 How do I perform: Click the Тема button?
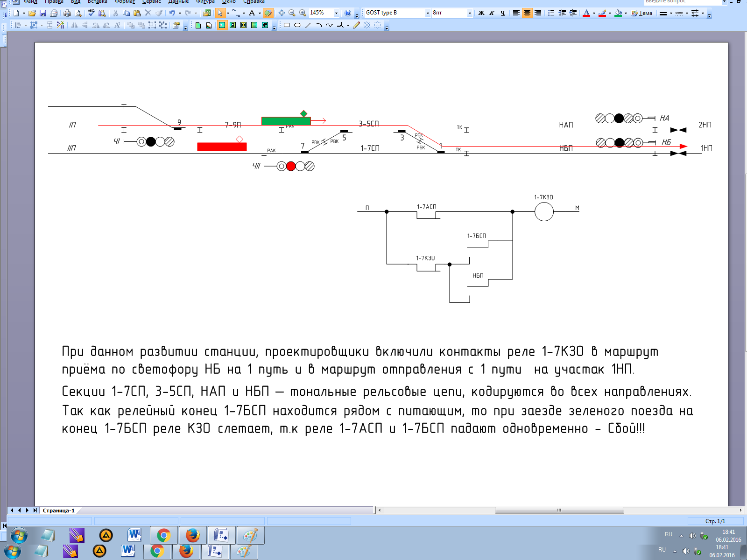tap(642, 13)
